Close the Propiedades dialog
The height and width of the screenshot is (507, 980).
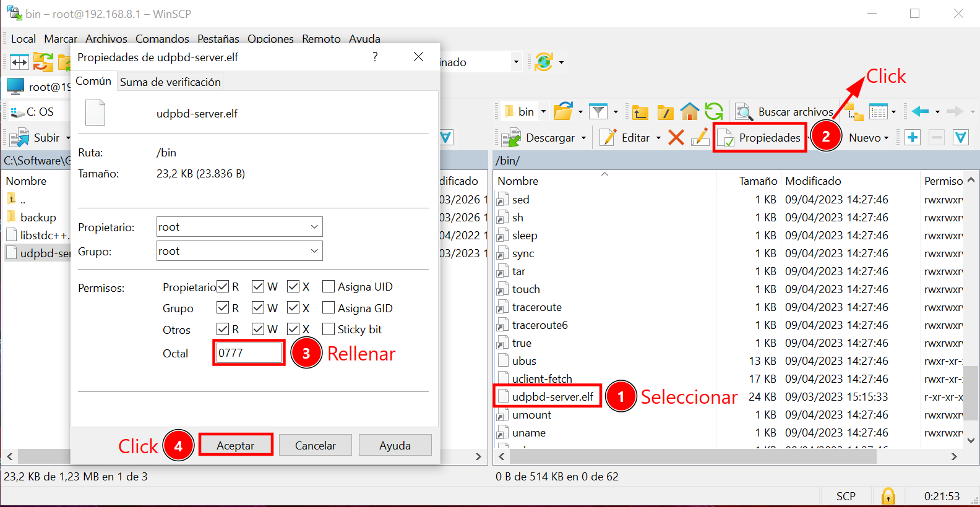click(x=419, y=57)
